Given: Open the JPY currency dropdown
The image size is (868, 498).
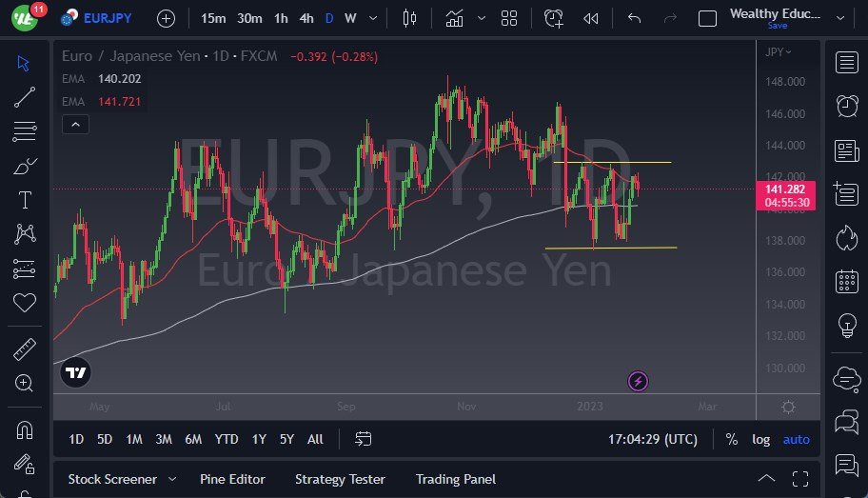Looking at the screenshot, I should [778, 51].
